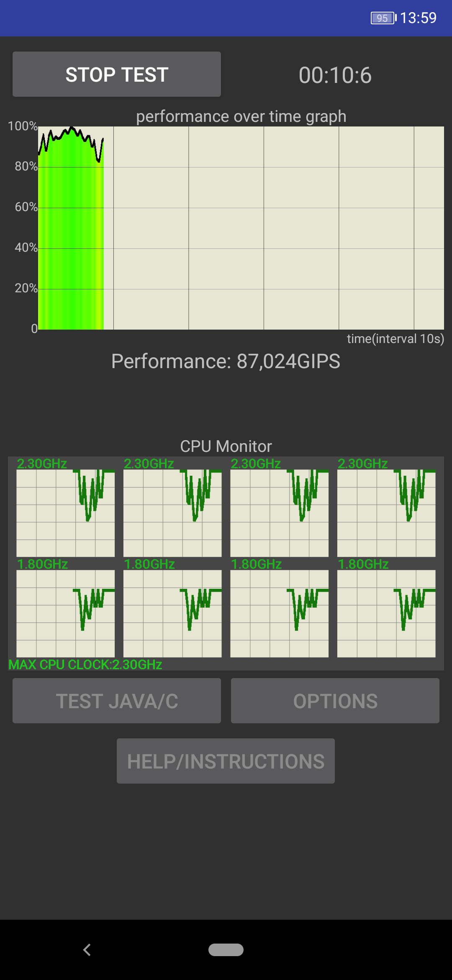Select third 1.80GHz CPU core graph

(279, 614)
